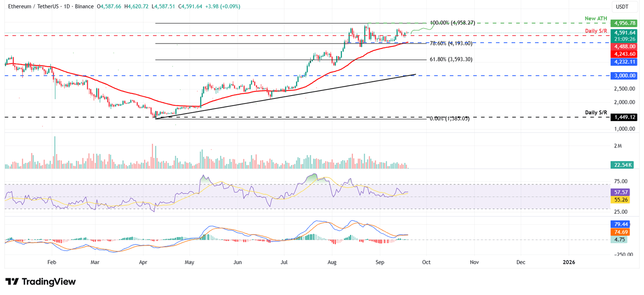Click the red Daily S/R text label
The width and height of the screenshot is (644, 295).
pos(597,31)
